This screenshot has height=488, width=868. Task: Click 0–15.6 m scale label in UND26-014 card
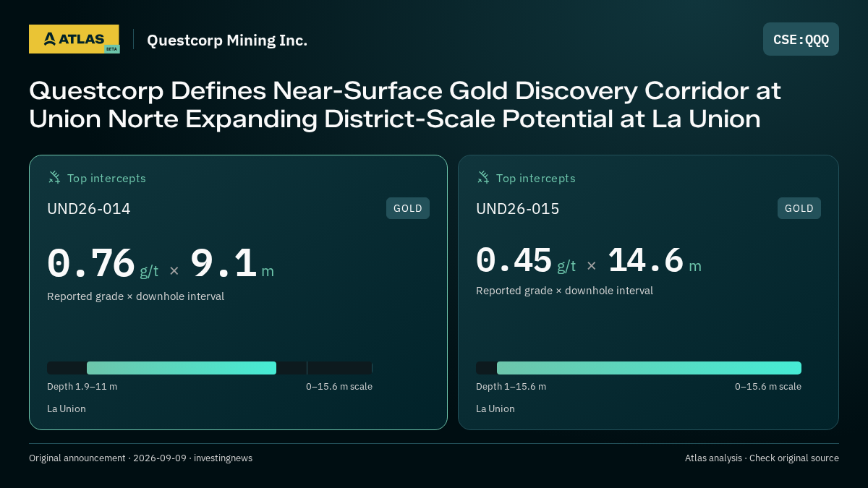[339, 387]
